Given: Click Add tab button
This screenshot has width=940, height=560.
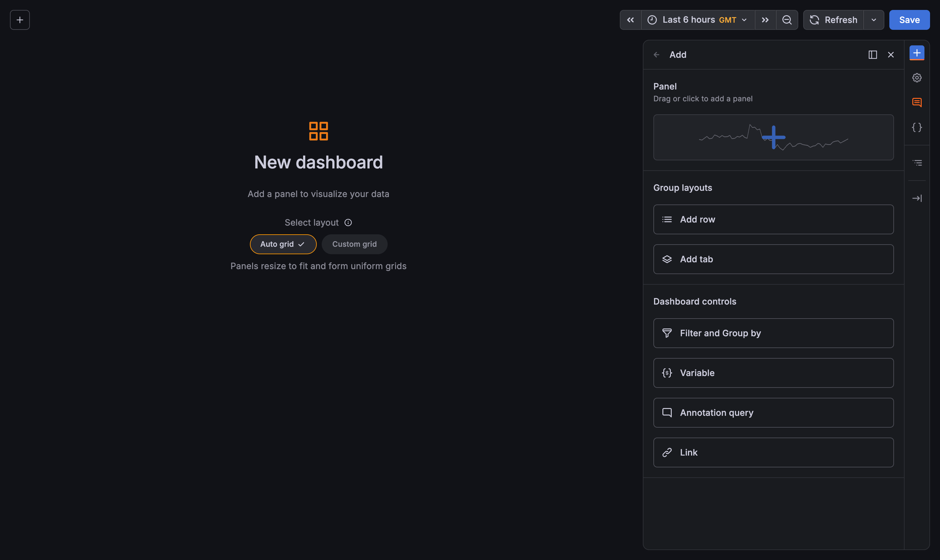Looking at the screenshot, I should (x=773, y=259).
